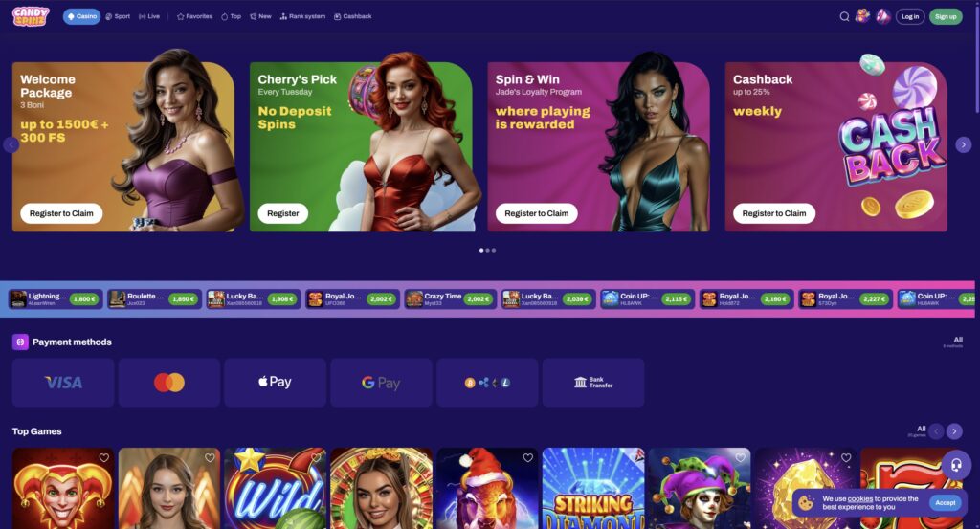980x529 pixels.
Task: Open live support headset chat icon
Action: click(x=956, y=465)
